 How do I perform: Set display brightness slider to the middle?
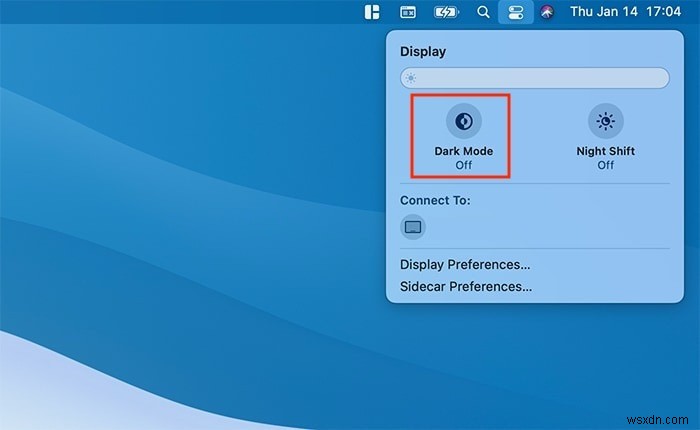point(535,78)
